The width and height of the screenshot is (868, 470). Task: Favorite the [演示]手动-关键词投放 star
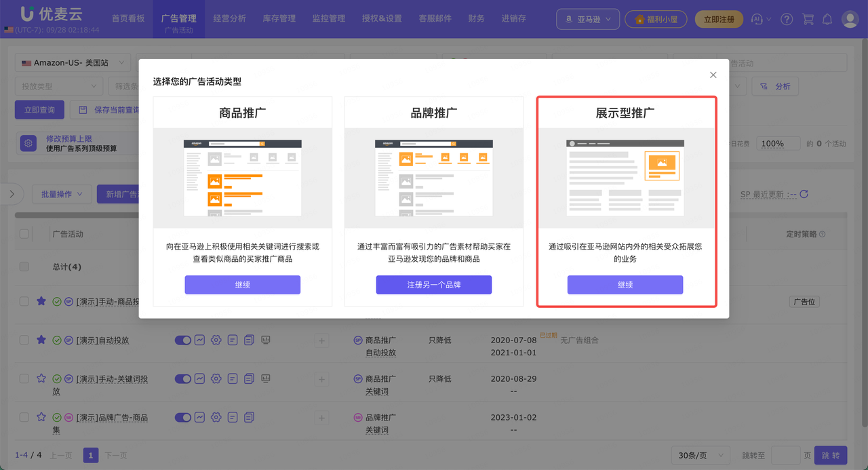coord(41,378)
